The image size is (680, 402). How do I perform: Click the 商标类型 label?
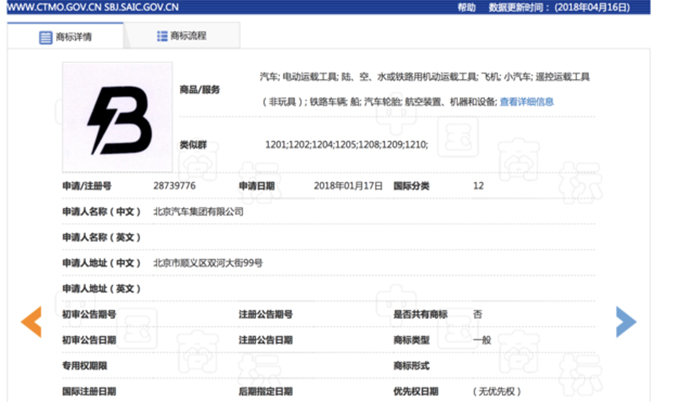click(x=411, y=340)
